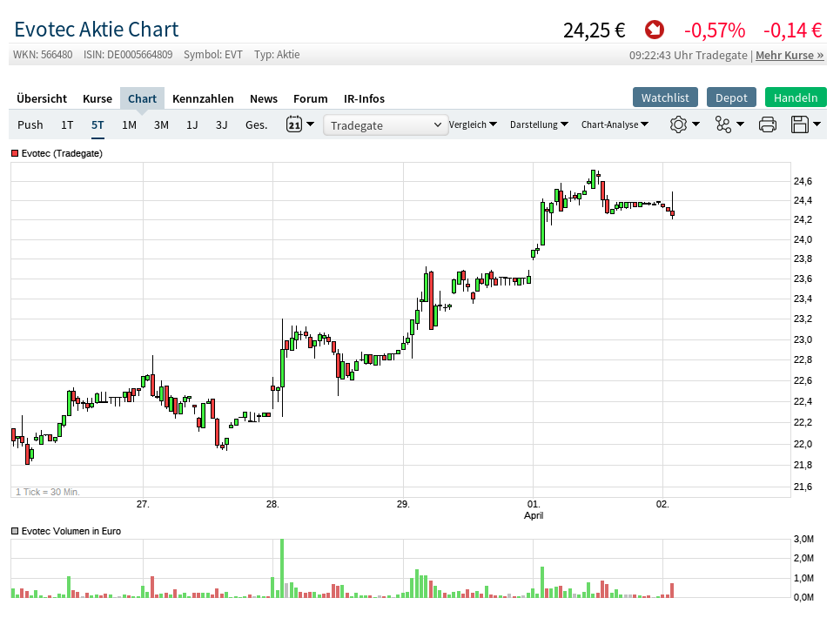Open the Darstellung display dropdown

(x=538, y=124)
